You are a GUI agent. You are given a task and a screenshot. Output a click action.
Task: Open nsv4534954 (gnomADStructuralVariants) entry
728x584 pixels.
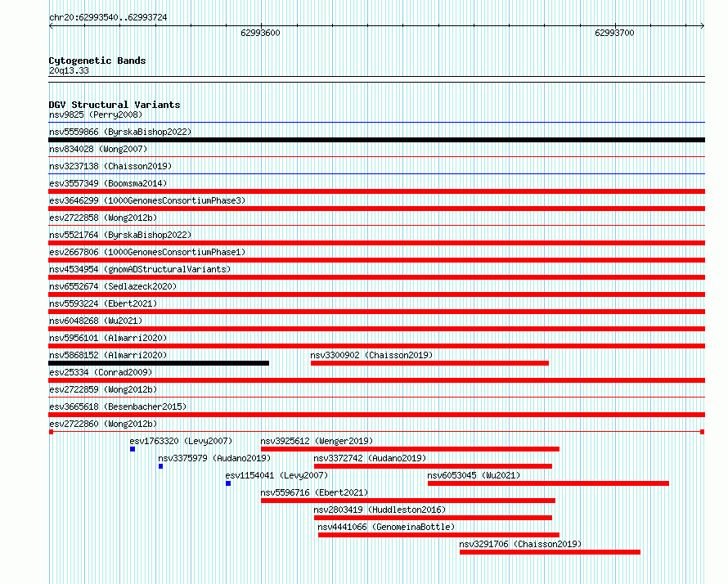(x=140, y=269)
